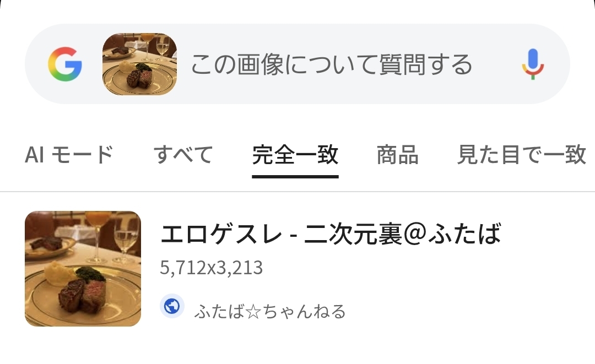Tap the blue globe site icon
This screenshot has height=364, width=595.
pos(172,306)
